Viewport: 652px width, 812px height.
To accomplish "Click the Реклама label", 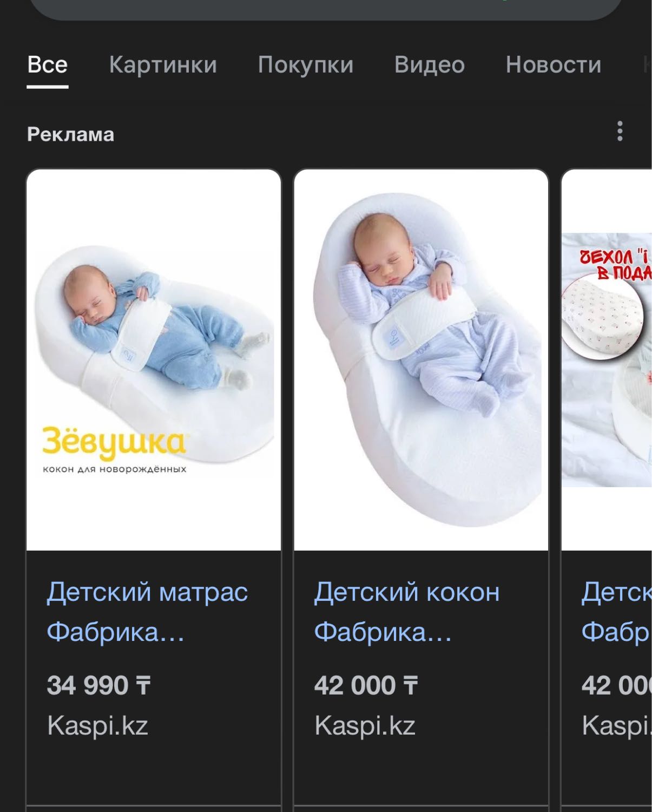I will point(71,134).
